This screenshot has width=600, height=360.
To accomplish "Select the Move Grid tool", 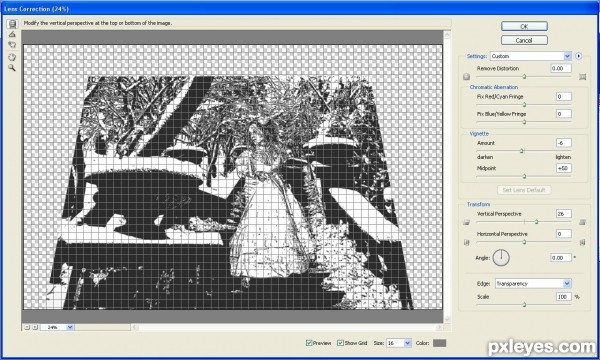I will (12, 45).
